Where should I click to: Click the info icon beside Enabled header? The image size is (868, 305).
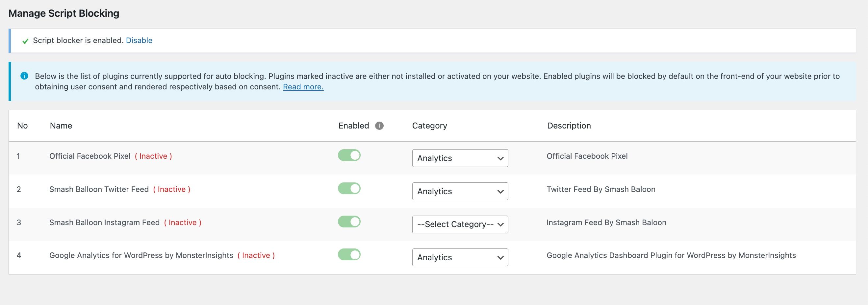click(x=379, y=126)
